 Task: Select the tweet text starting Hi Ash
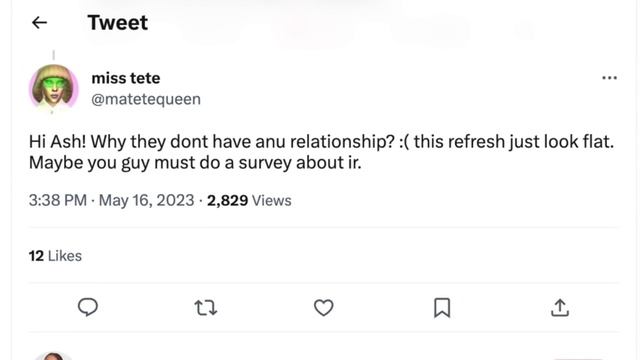coord(321,152)
